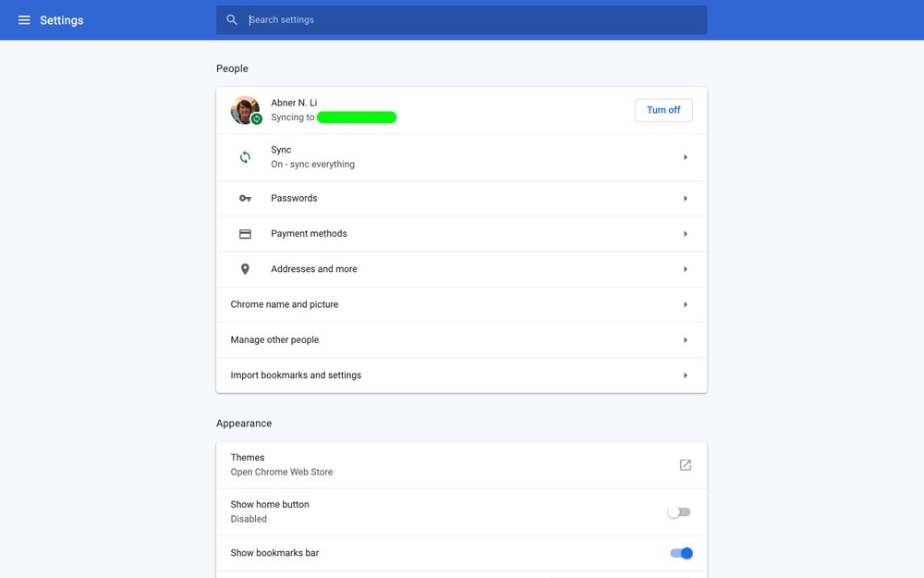The height and width of the screenshot is (578, 924).
Task: Open the Themes label
Action: click(x=248, y=458)
